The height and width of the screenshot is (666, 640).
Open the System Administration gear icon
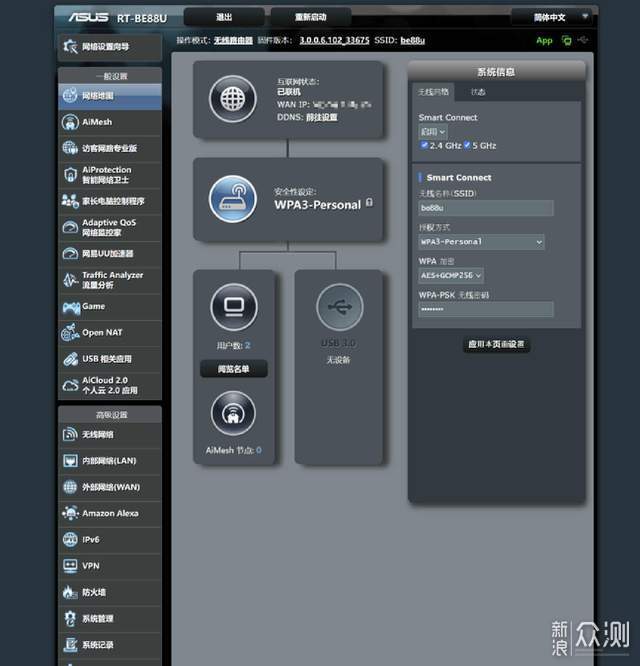(70, 618)
